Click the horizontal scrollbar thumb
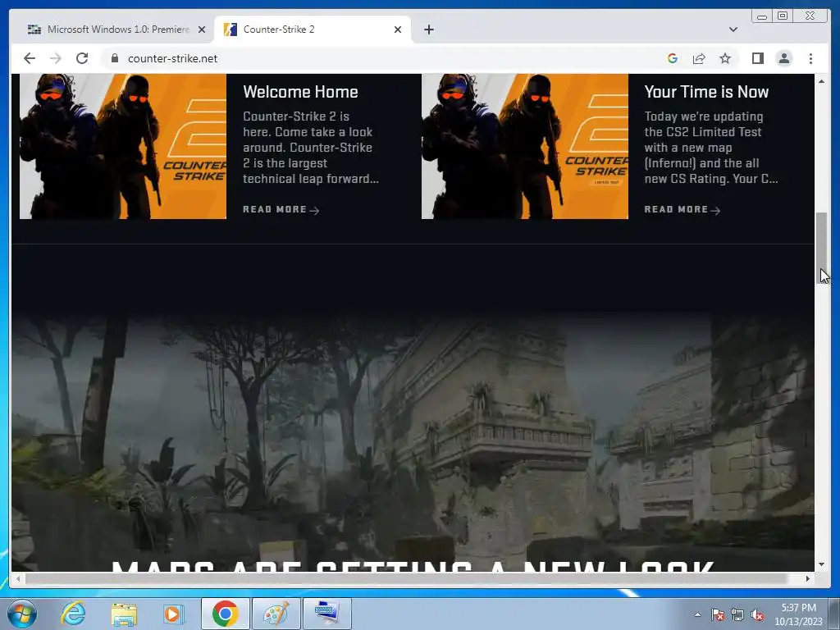 pyautogui.click(x=407, y=578)
